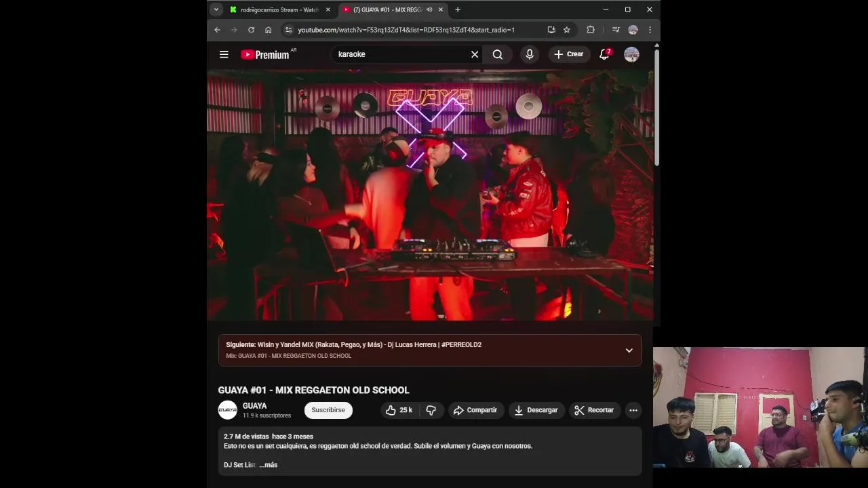
Task: Reload the current page
Action: (251, 30)
